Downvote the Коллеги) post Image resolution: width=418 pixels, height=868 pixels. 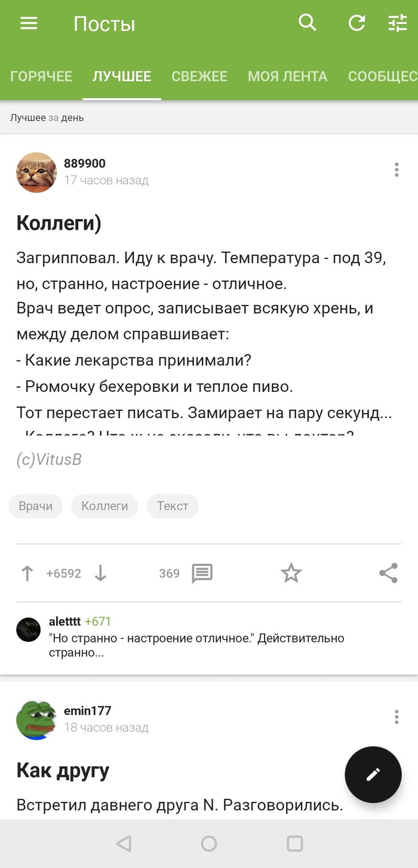click(100, 573)
